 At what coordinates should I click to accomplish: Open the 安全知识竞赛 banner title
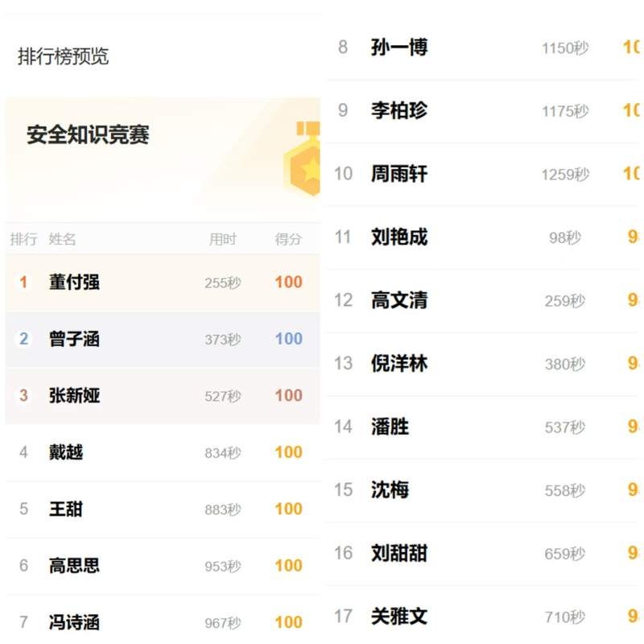click(88, 134)
